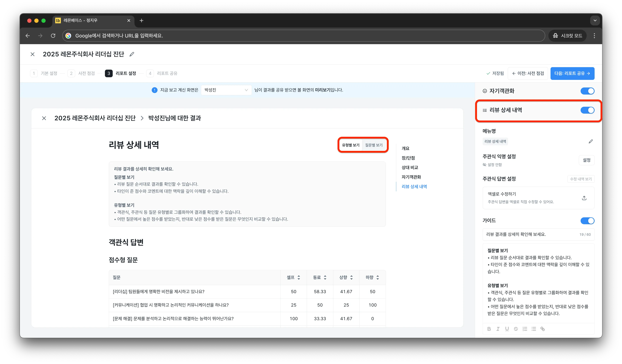Open a new browser tab with the plus icon
Screen dimensions: 622x364
pos(141,21)
